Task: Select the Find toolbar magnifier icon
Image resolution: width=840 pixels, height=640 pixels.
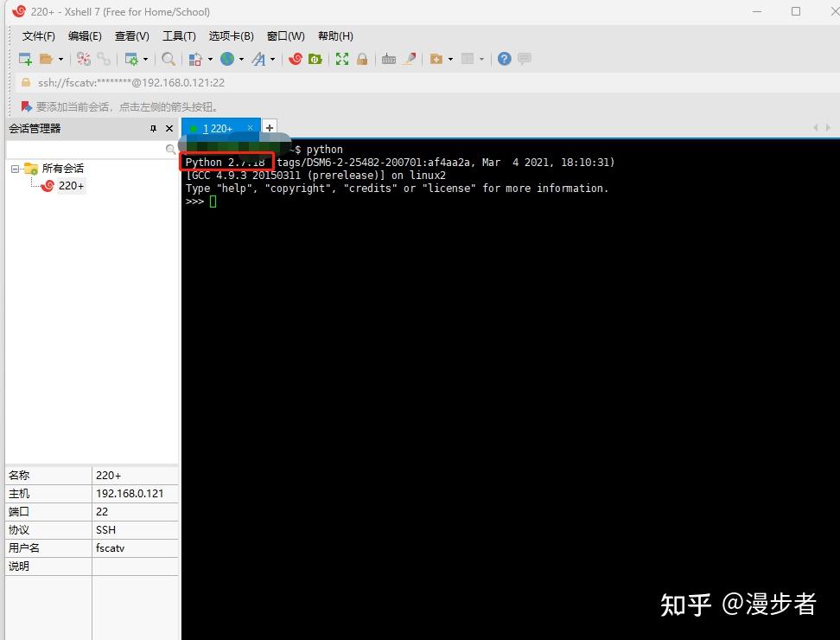Action: point(167,59)
